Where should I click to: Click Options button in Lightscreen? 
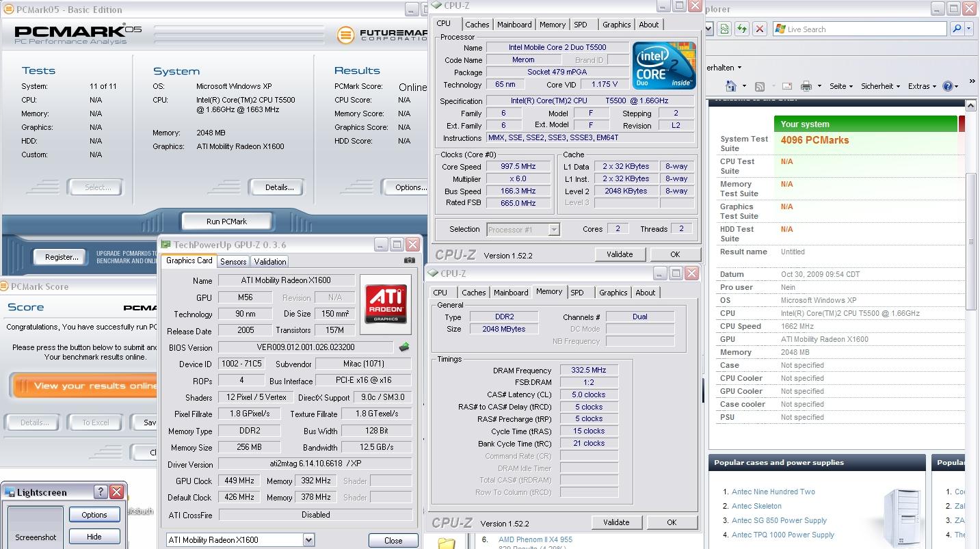click(94, 515)
